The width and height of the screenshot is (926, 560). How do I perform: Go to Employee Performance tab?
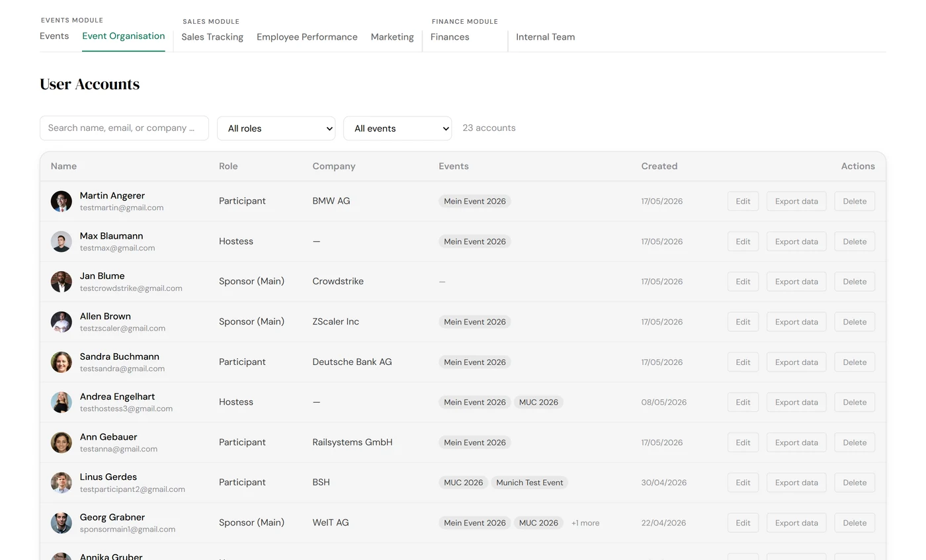[307, 37]
